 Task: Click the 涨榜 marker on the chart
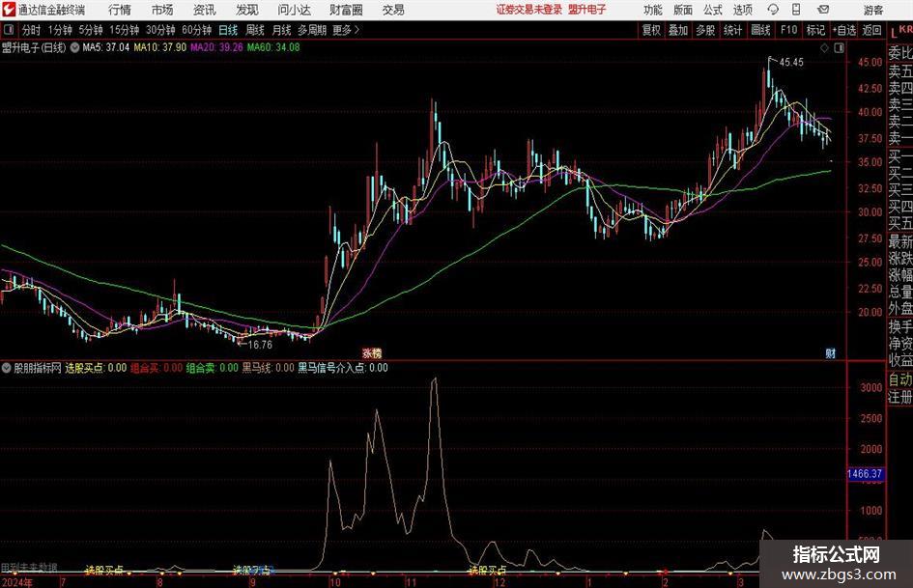(x=372, y=352)
